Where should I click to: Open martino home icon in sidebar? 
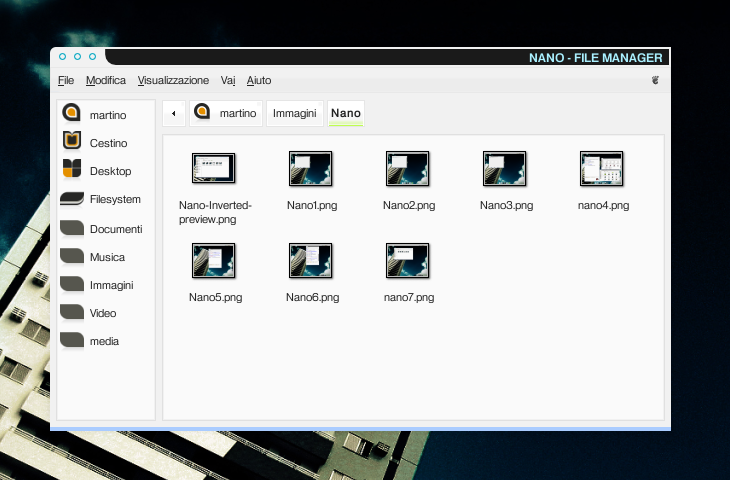72,113
